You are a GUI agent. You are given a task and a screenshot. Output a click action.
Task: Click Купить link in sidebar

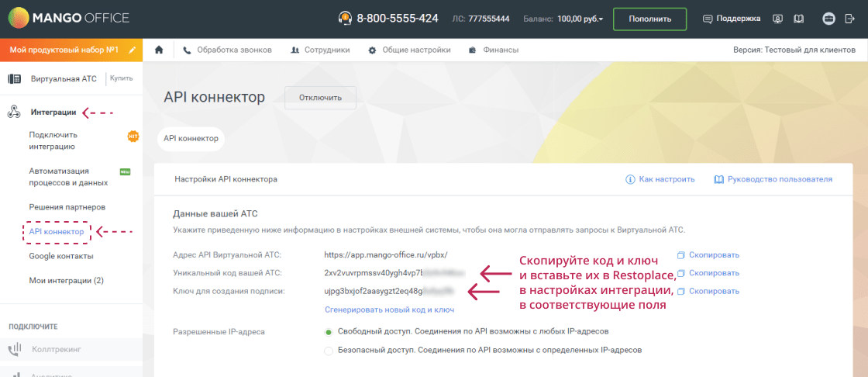pos(121,78)
